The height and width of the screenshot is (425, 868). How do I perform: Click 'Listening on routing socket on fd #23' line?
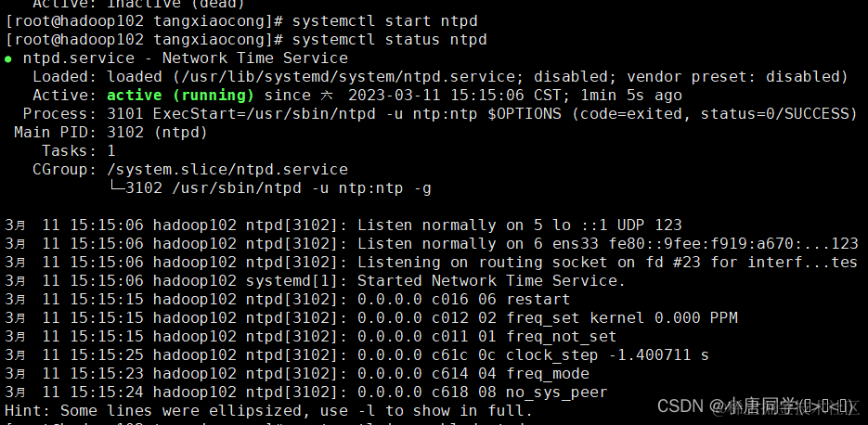[x=432, y=263]
